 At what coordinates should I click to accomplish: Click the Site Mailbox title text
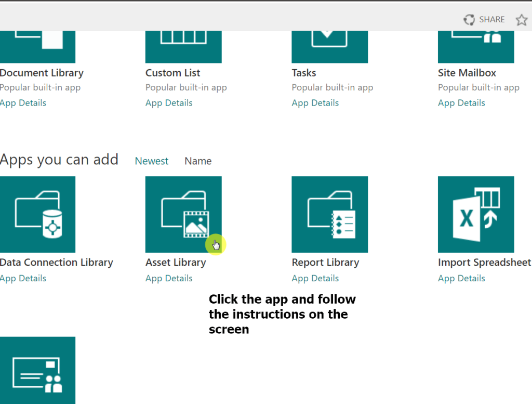(467, 73)
